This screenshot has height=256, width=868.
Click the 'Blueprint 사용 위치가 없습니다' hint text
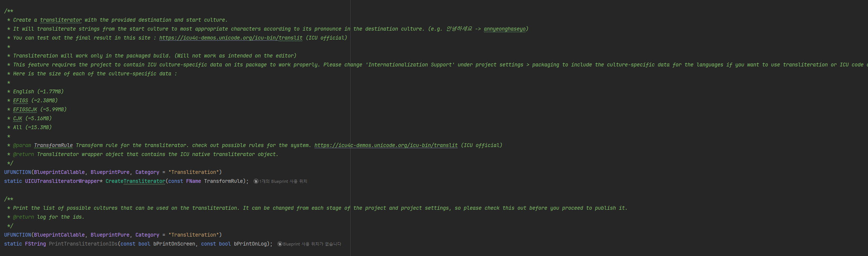click(312, 244)
